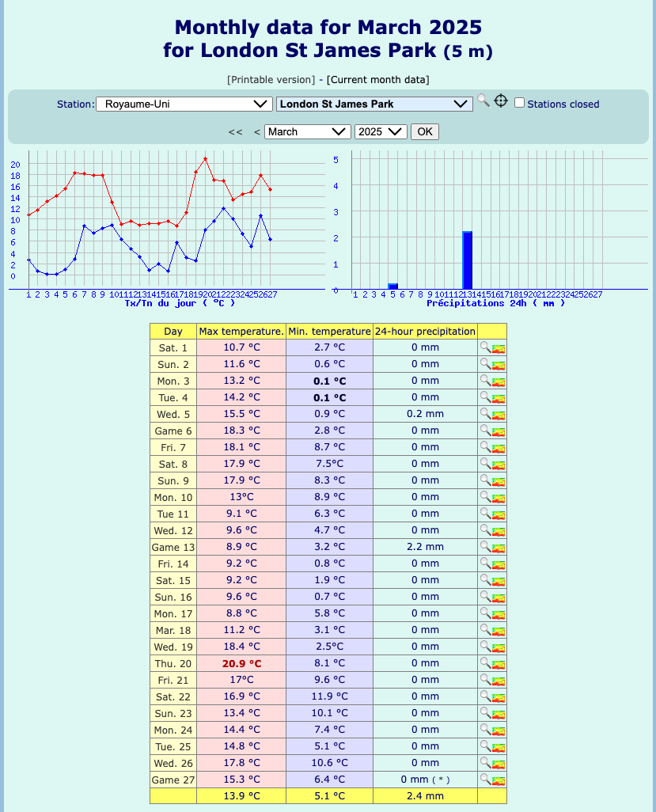This screenshot has height=812, width=656.
Task: Open the 2025 year dropdown
Action: coord(381,131)
